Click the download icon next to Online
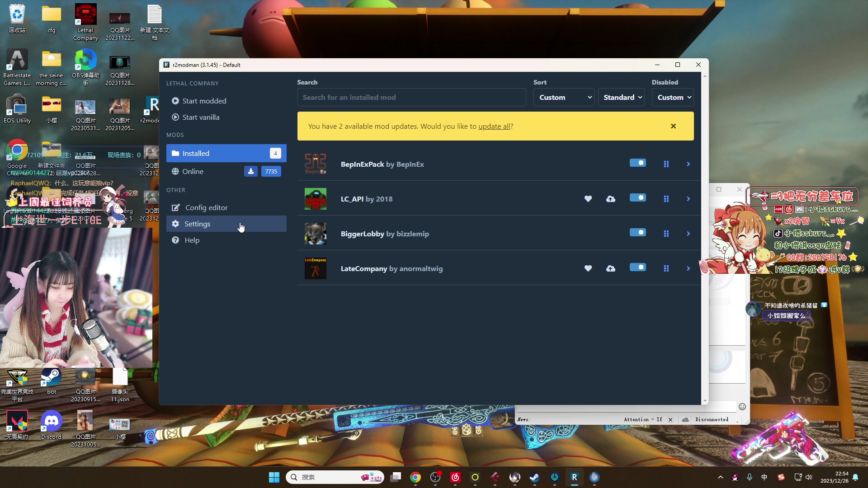 coord(251,171)
